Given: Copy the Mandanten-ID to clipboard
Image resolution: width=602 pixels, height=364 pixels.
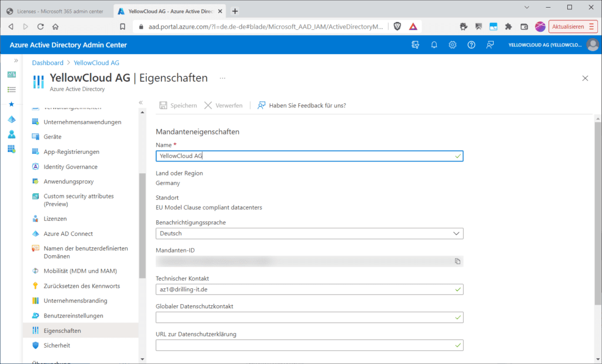Looking at the screenshot, I should point(457,261).
